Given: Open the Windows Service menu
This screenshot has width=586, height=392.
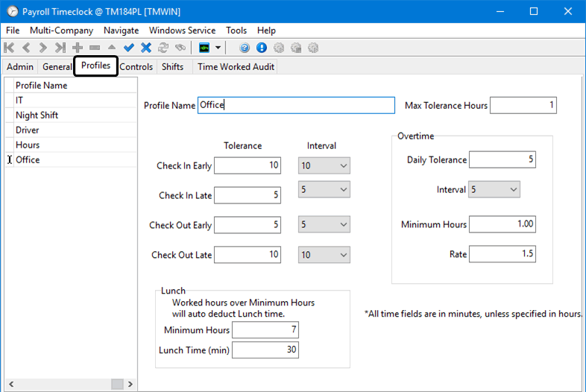Looking at the screenshot, I should [x=182, y=31].
